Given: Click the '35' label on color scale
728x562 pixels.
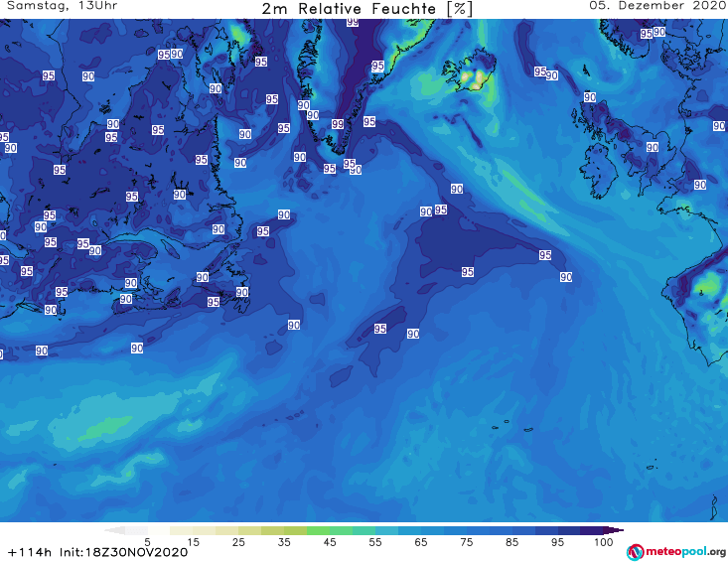Looking at the screenshot, I should click(x=284, y=542).
